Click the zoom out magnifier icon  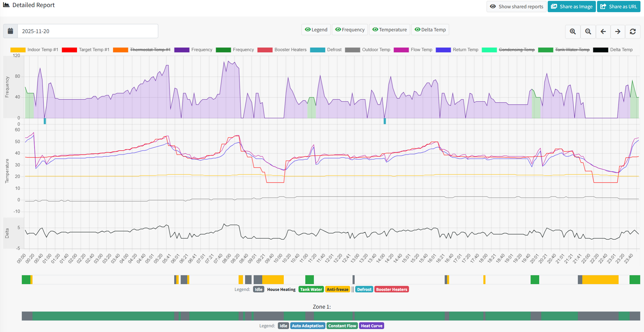[x=588, y=31]
